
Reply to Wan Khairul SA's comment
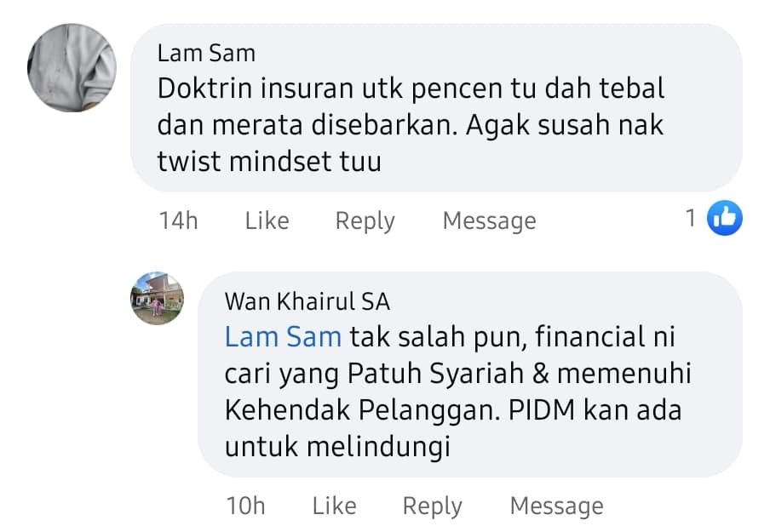click(432, 506)
